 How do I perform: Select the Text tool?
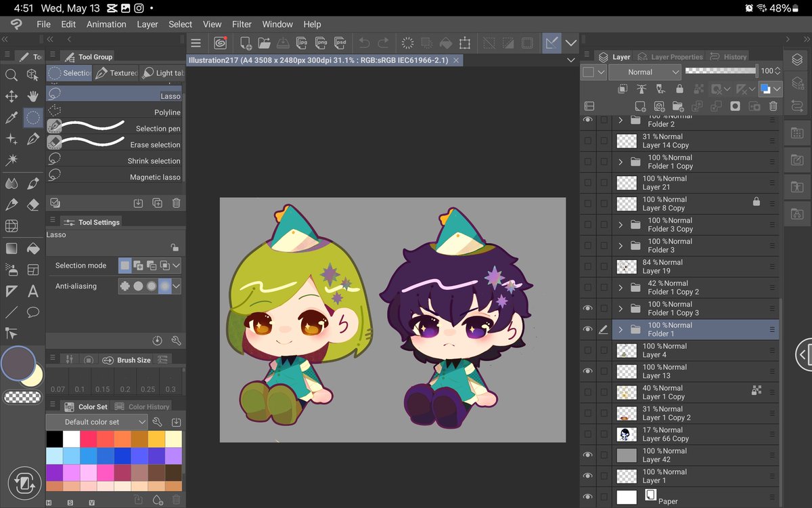[x=33, y=291]
